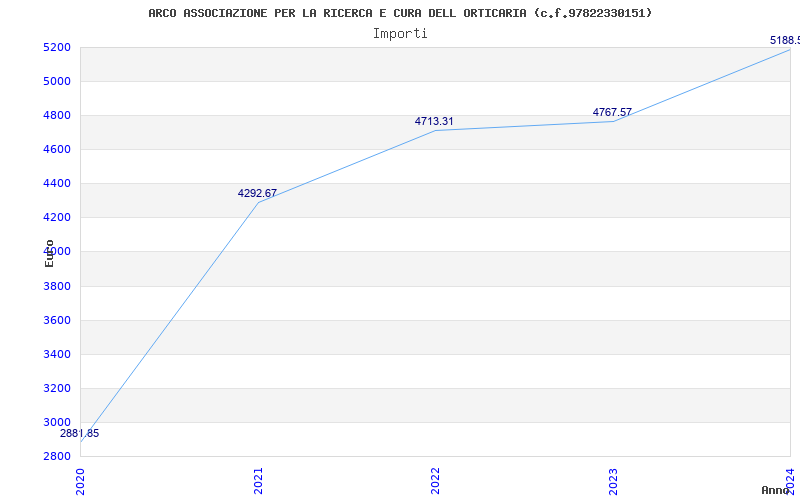800x500 pixels.
Task: Click the 'Importi' subtitle
Action: (x=400, y=34)
